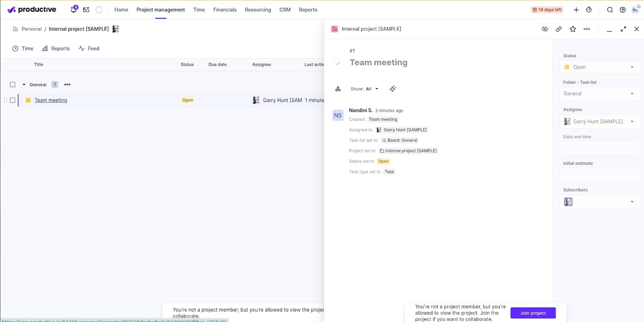Open the Subscribers dropdown

599,202
